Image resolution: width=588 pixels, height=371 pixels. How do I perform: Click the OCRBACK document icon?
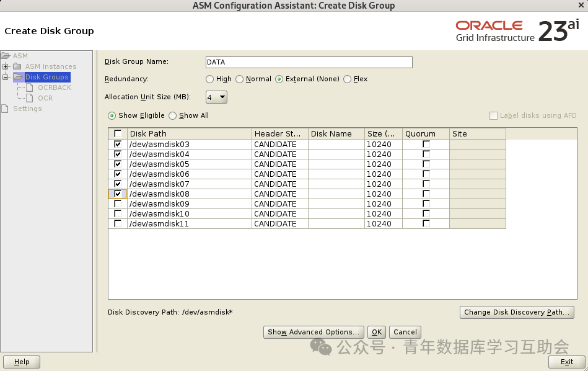30,87
